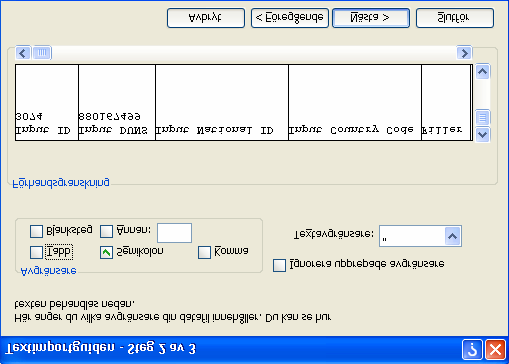The width and height of the screenshot is (509, 364).
Task: Close the Textimportguiden dialog with the X
Action: (x=495, y=350)
